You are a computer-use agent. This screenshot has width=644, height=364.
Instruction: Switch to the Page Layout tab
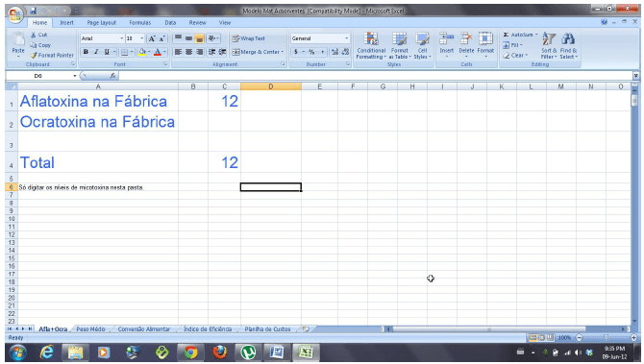pyautogui.click(x=102, y=23)
